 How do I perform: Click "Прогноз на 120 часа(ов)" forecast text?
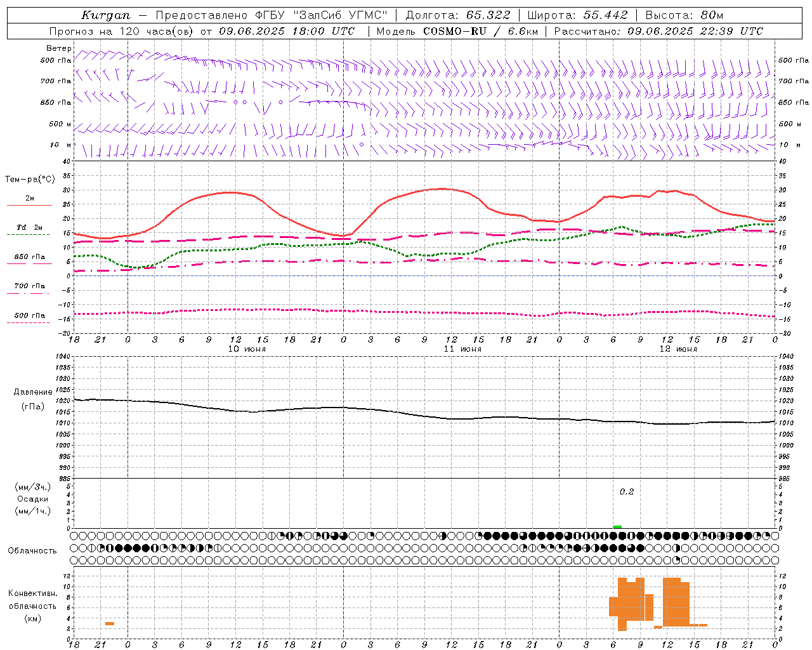121,31
